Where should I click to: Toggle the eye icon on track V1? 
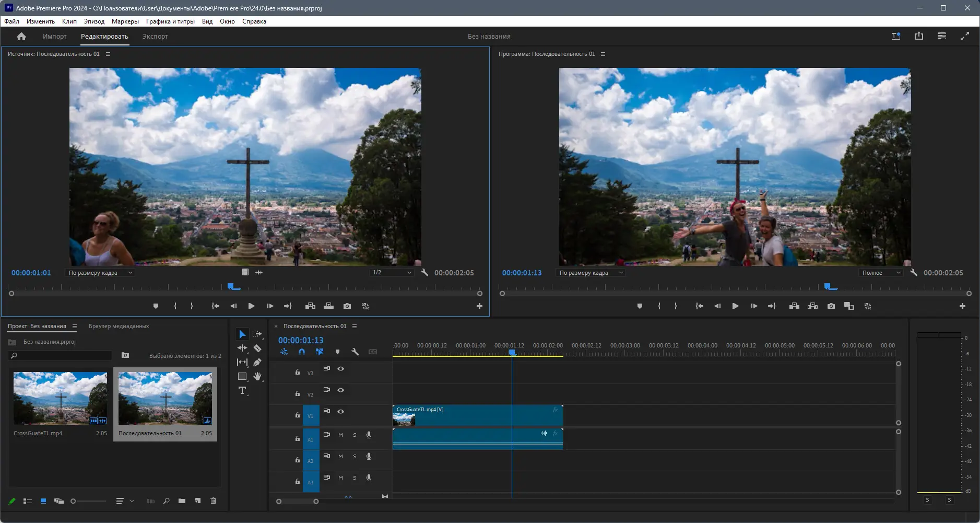click(340, 412)
